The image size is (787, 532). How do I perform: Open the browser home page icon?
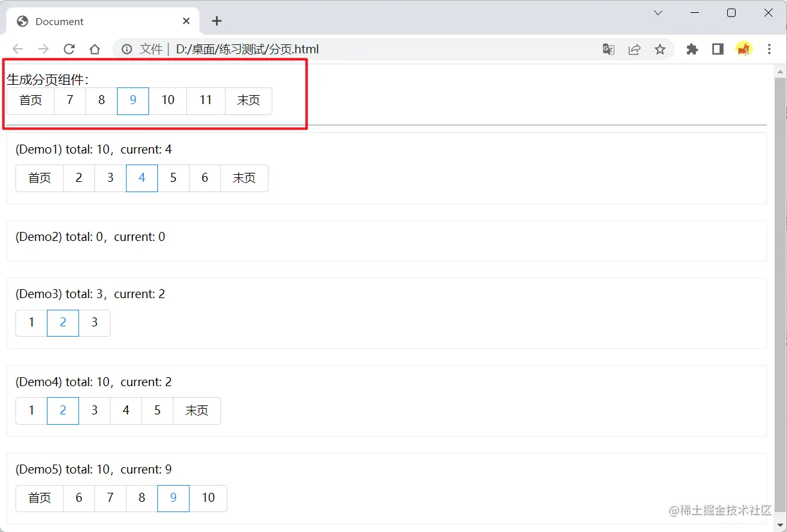click(94, 49)
